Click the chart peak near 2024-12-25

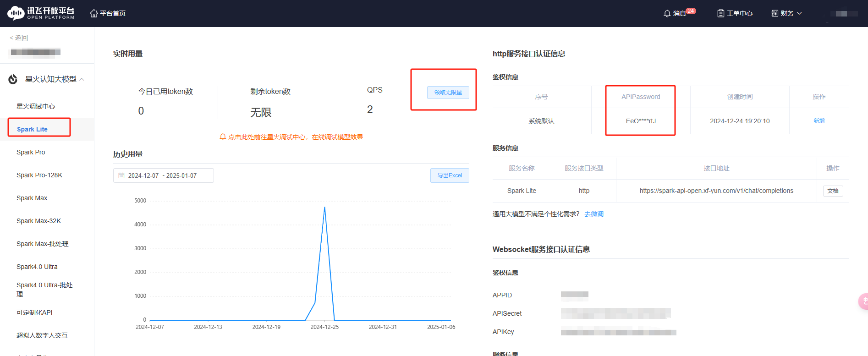tap(324, 208)
